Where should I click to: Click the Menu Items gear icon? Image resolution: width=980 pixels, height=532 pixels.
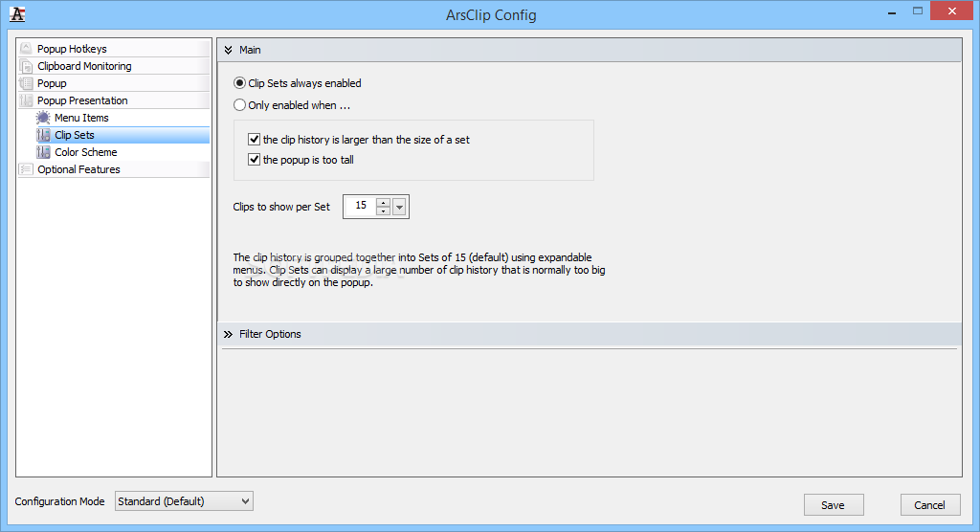(43, 118)
